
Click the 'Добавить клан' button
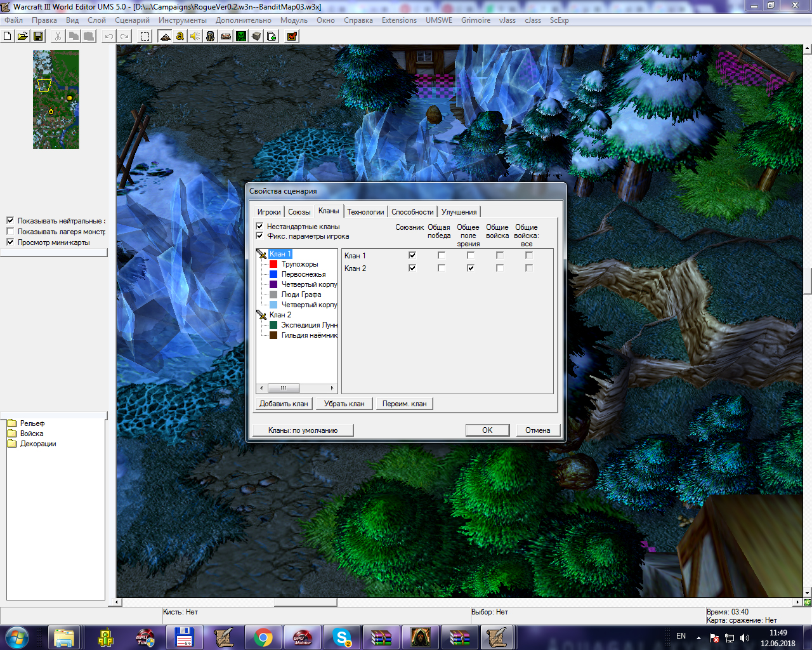[284, 404]
